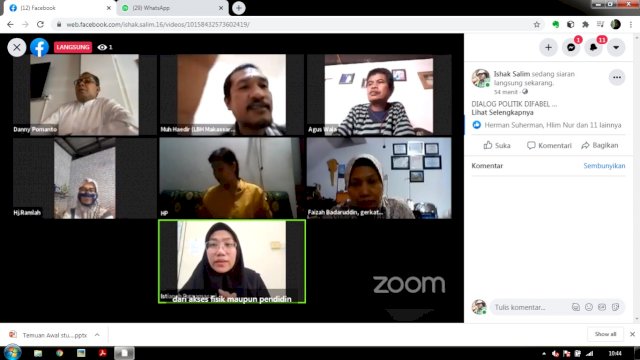The image size is (640, 360).
Task: Open the Chrome profile avatar
Action: pyautogui.click(x=616, y=24)
